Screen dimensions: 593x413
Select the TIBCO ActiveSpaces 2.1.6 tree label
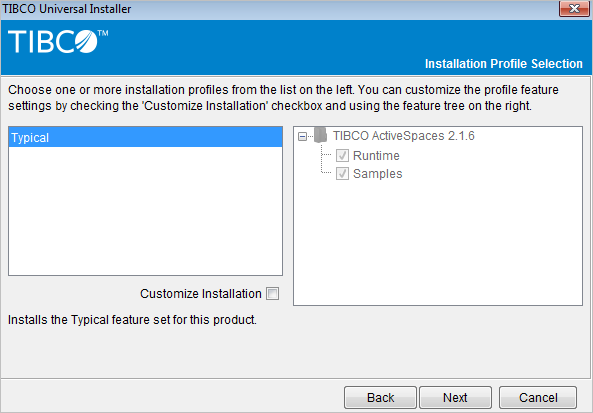(x=404, y=136)
